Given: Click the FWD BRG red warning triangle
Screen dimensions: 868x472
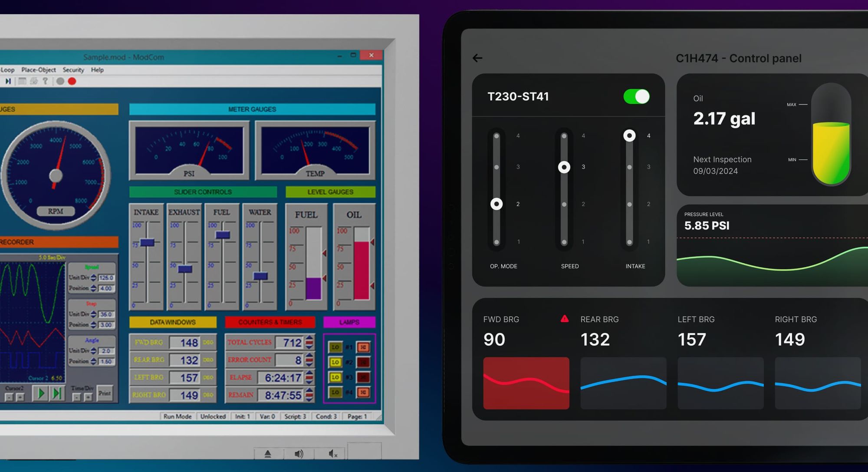Looking at the screenshot, I should (564, 319).
